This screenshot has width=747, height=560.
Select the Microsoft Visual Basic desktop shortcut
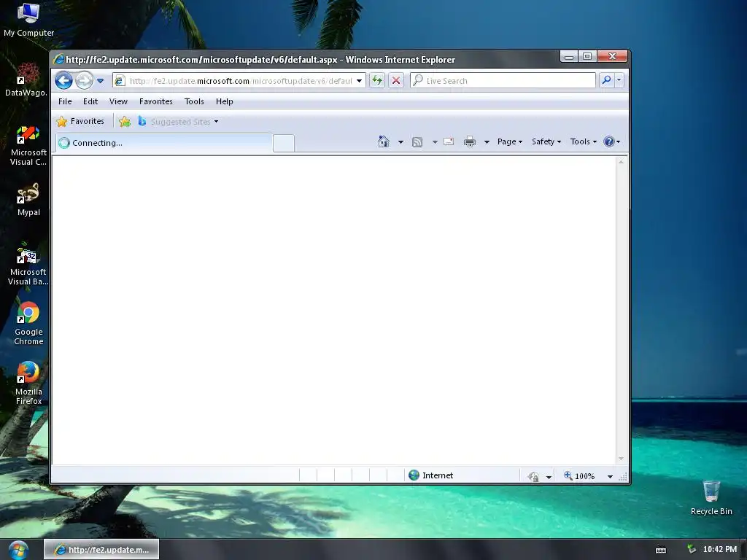(x=28, y=265)
